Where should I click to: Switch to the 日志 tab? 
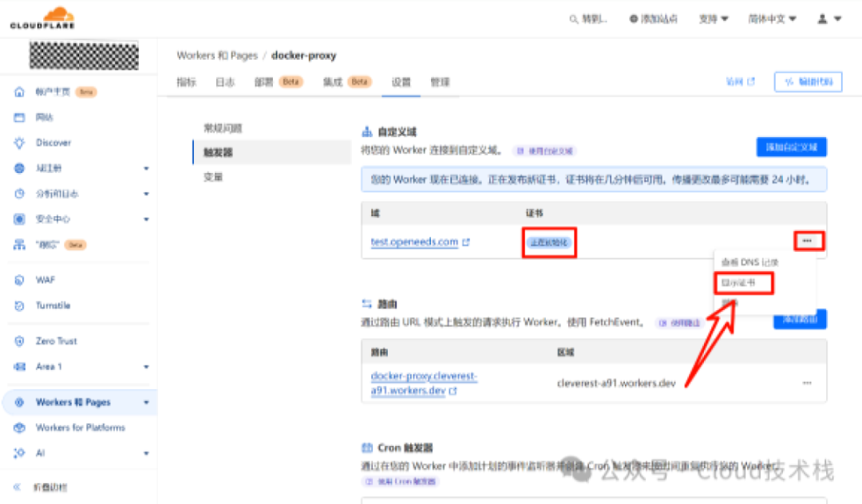pyautogui.click(x=225, y=82)
